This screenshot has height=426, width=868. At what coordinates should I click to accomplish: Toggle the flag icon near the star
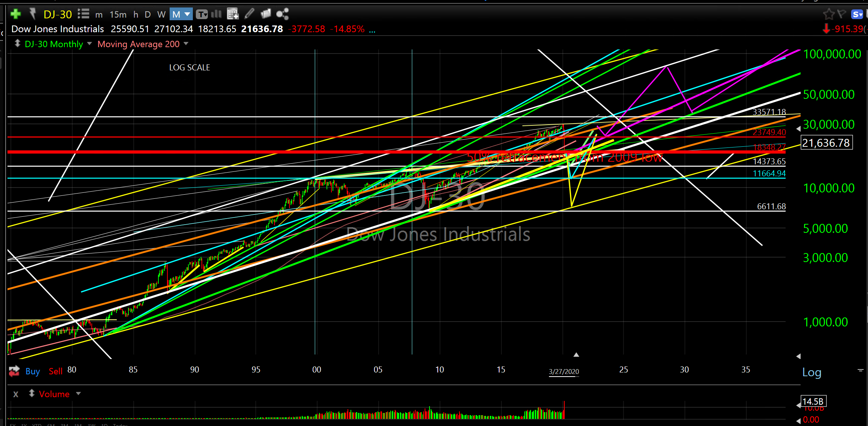(842, 14)
